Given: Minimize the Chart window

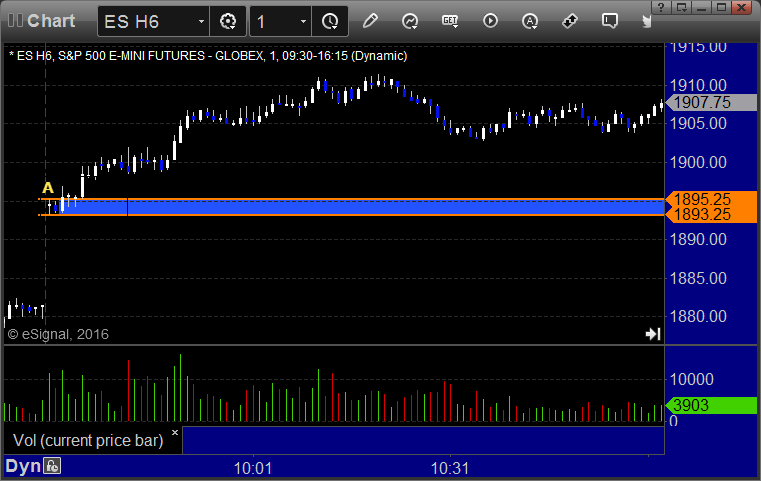Looking at the screenshot, I should 701,7.
